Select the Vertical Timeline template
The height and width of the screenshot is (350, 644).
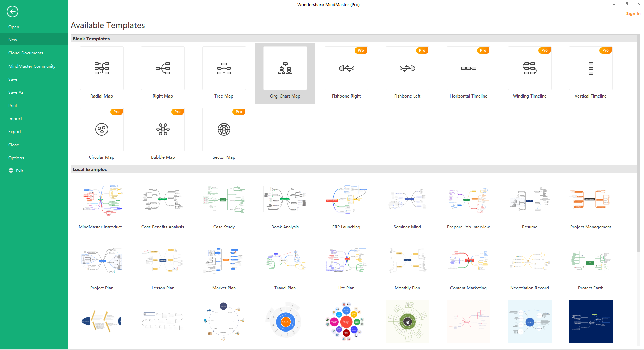(591, 68)
